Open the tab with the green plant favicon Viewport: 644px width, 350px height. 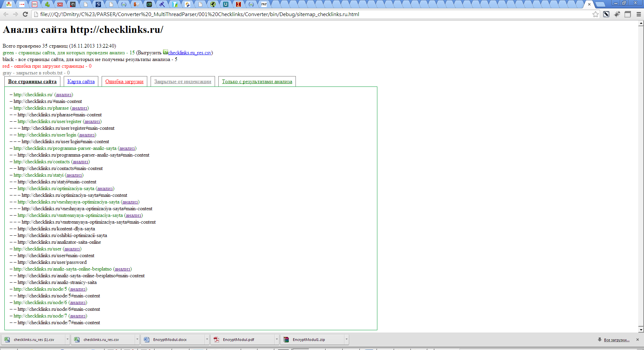click(47, 4)
